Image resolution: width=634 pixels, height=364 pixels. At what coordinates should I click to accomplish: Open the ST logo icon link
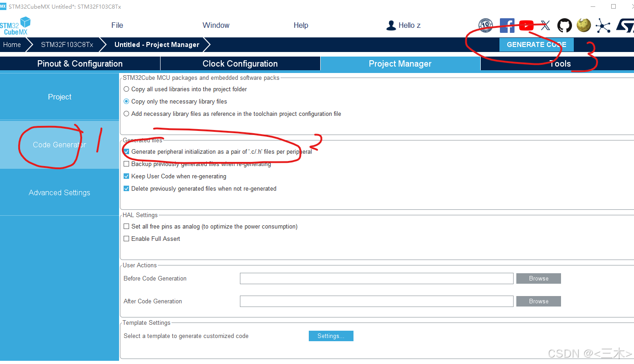coord(625,26)
